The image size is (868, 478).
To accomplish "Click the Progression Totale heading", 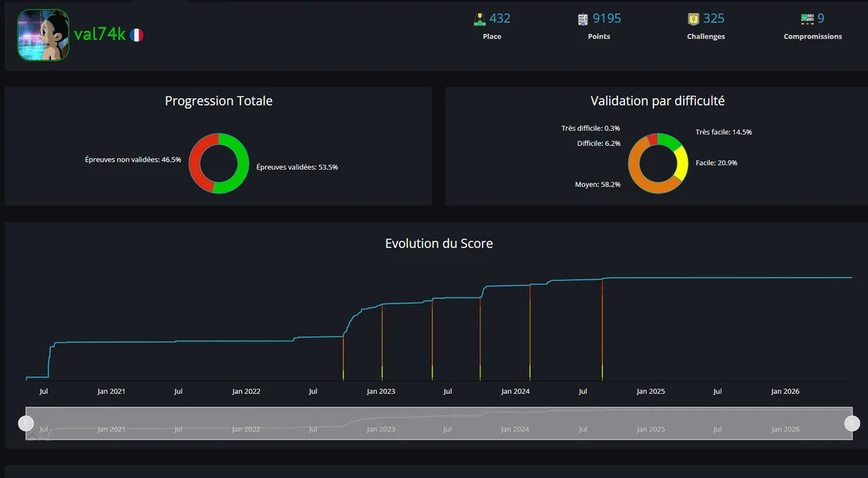I will coord(219,101).
